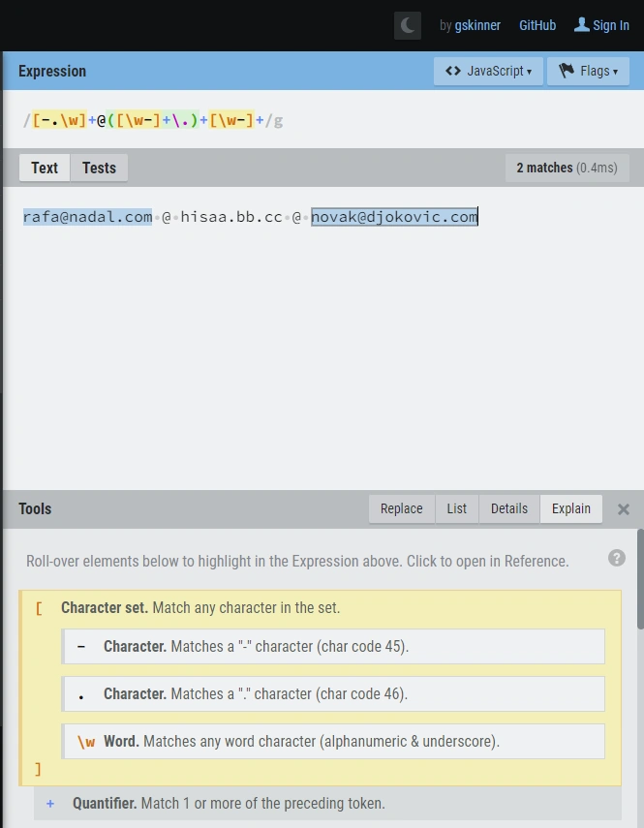Toggle dark mode with the moon icon
This screenshot has width=644, height=828.
pyautogui.click(x=408, y=25)
